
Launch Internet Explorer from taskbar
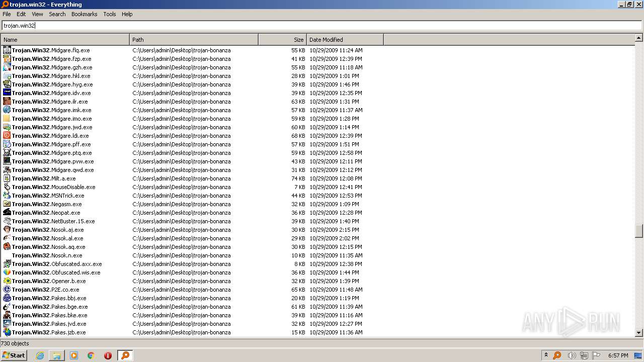tap(40, 355)
